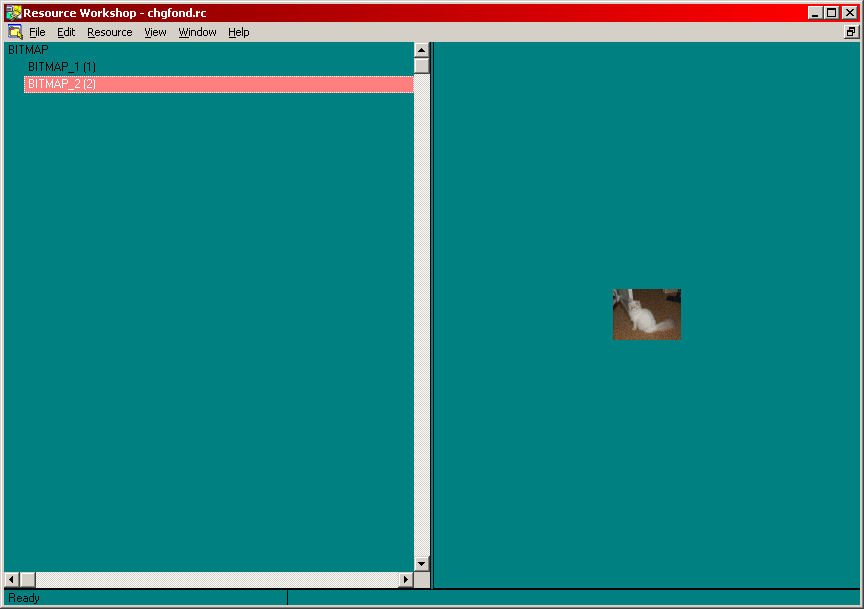Click the resource list scroll up arrow
Viewport: 864px width, 609px height.
[421, 50]
